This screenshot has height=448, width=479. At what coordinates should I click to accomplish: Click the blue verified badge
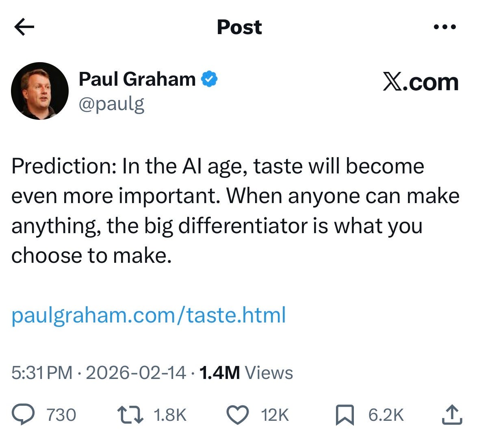pos(209,79)
